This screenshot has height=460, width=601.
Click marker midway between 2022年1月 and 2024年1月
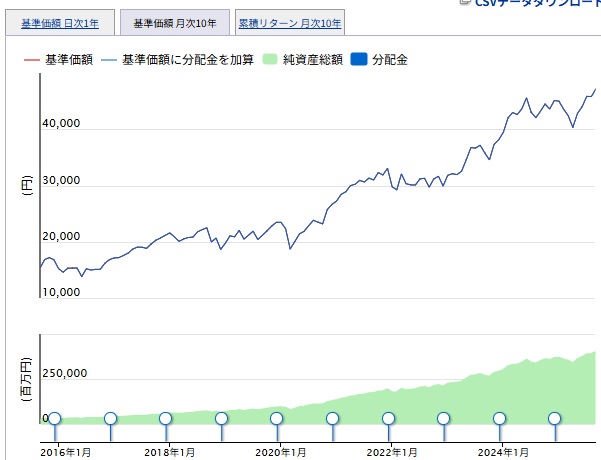(443, 419)
